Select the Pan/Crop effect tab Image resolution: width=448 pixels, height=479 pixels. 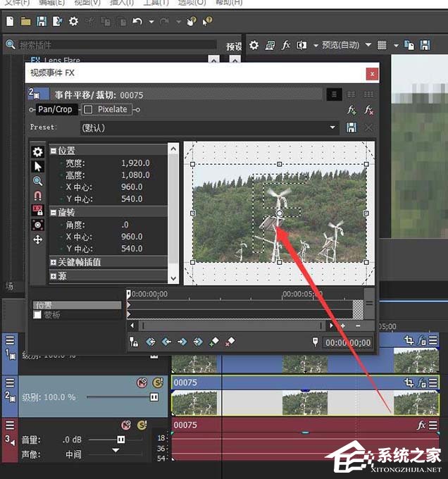pos(55,109)
